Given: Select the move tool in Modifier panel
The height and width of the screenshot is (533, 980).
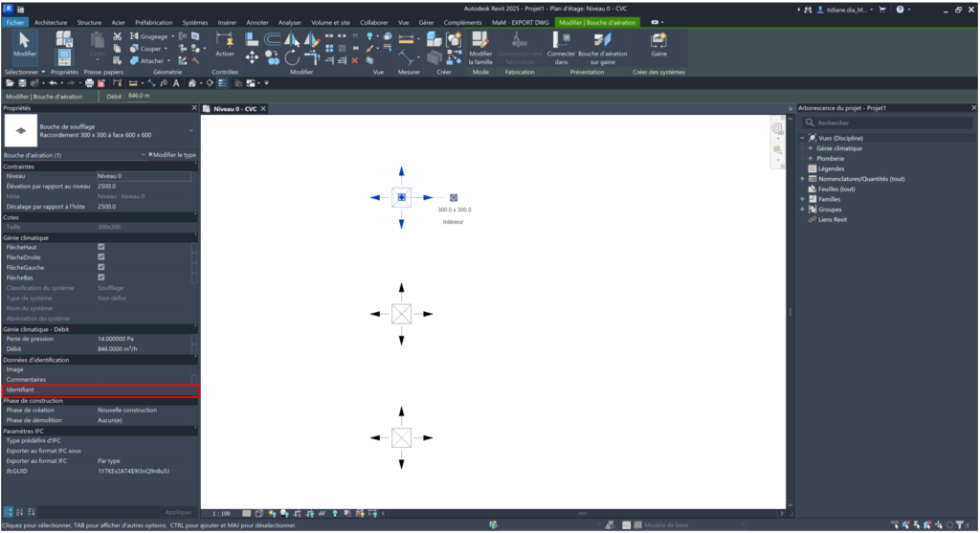Looking at the screenshot, I should (x=253, y=56).
